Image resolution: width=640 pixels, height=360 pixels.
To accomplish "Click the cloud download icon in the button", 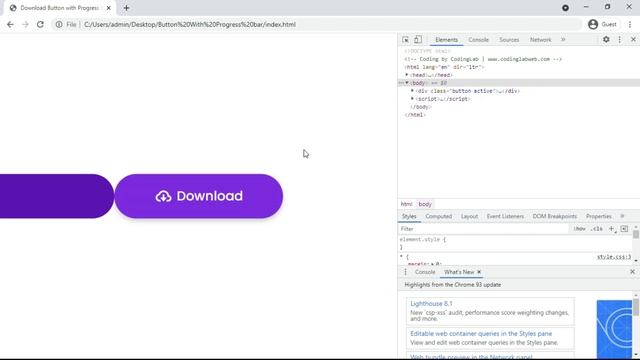I will [x=163, y=196].
